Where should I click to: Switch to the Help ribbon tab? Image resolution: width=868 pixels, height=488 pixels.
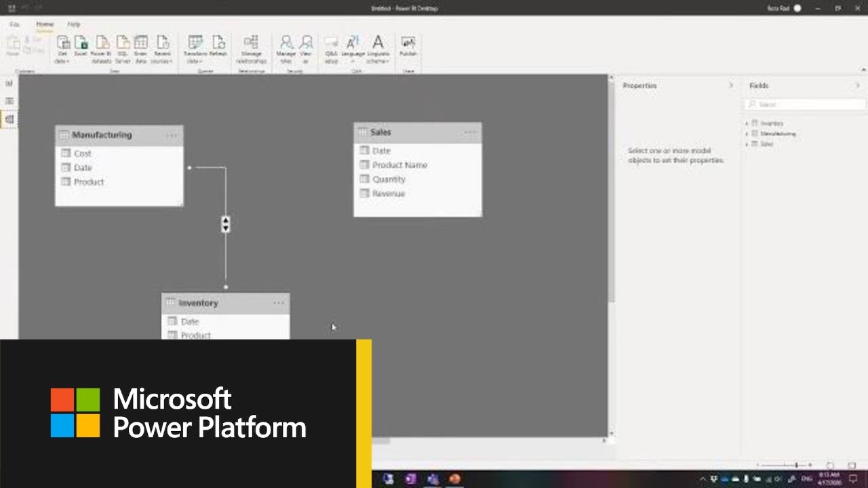[x=73, y=24]
